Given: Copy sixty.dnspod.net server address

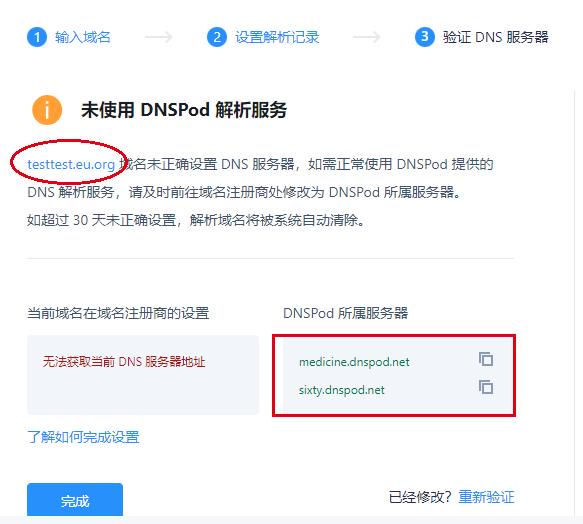Looking at the screenshot, I should point(486,387).
